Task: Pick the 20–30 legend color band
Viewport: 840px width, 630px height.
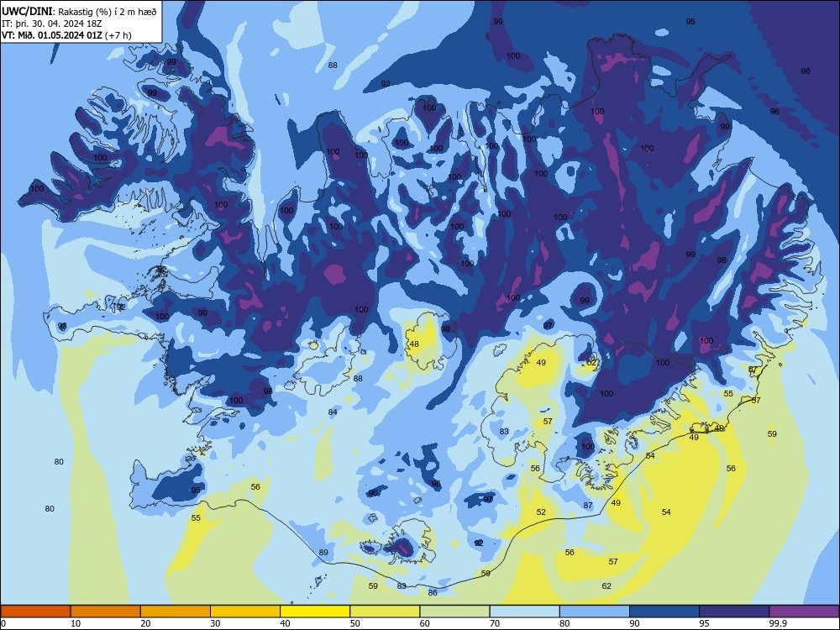Action: [x=176, y=612]
